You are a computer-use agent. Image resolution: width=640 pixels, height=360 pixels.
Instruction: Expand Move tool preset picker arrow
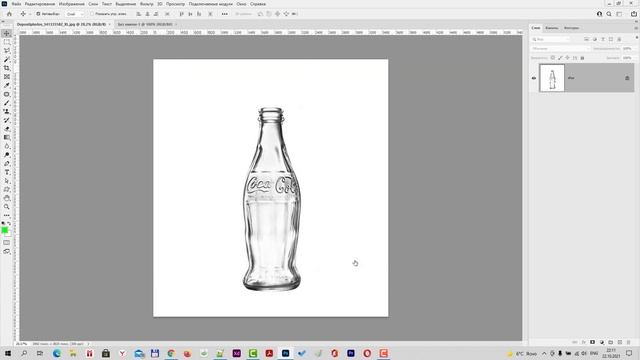coord(30,14)
